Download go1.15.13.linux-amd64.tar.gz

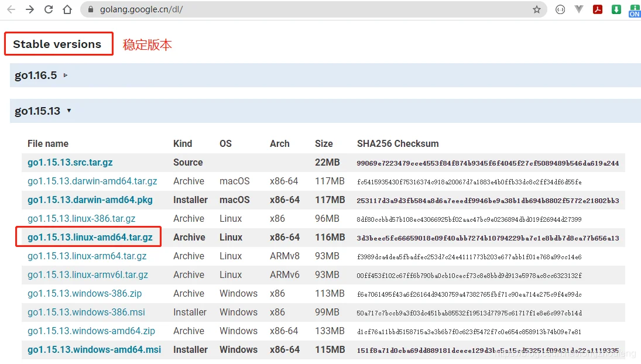click(x=90, y=238)
